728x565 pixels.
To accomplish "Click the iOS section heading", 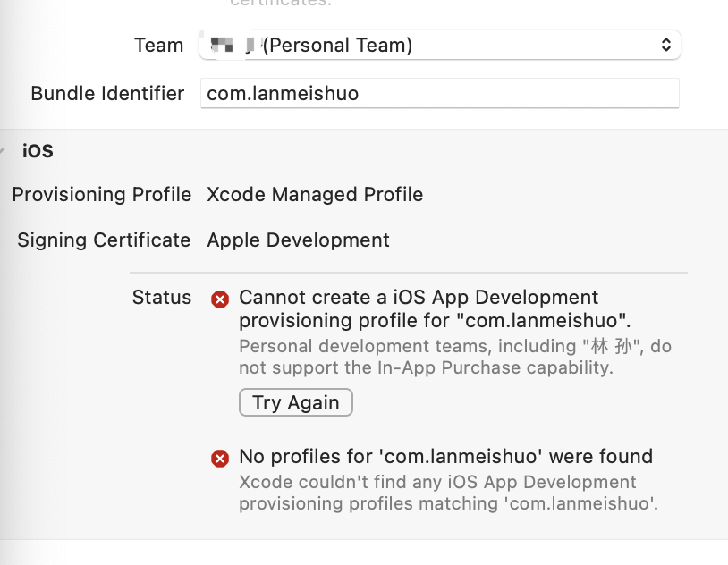I will 38,151.
